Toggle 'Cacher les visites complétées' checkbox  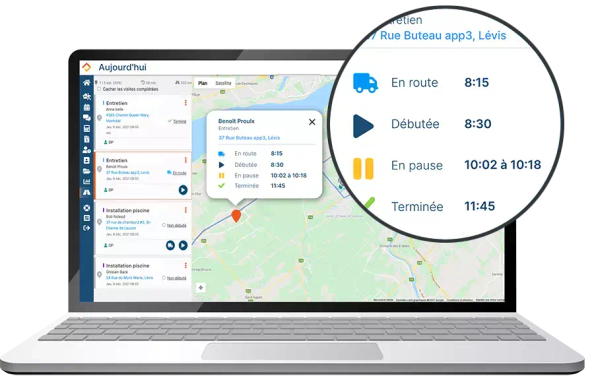[99, 89]
